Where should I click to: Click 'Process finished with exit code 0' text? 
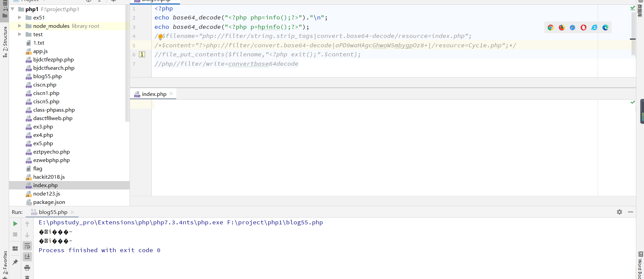pyautogui.click(x=99, y=250)
